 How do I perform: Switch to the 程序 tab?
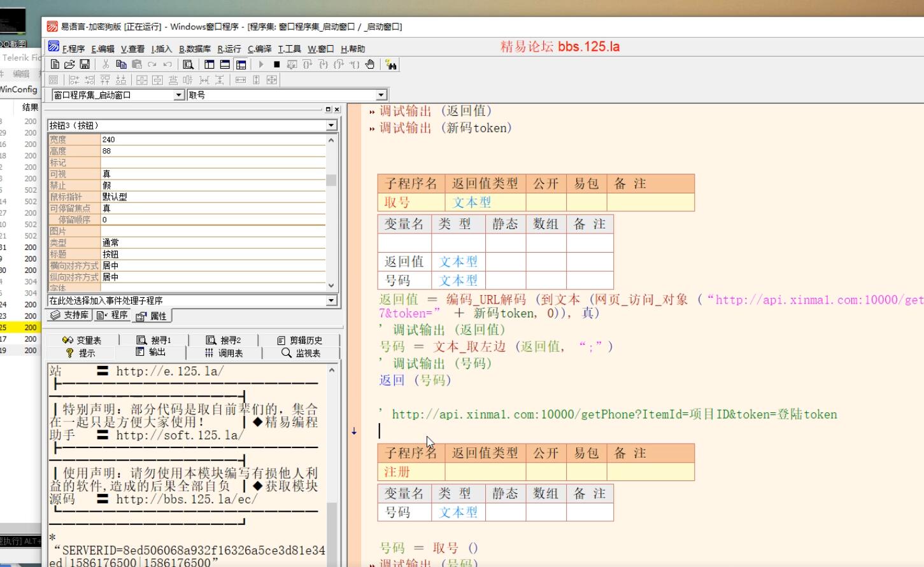click(113, 315)
